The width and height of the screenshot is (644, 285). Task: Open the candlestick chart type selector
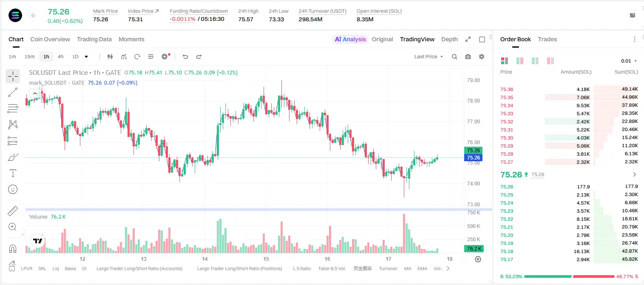tap(110, 57)
